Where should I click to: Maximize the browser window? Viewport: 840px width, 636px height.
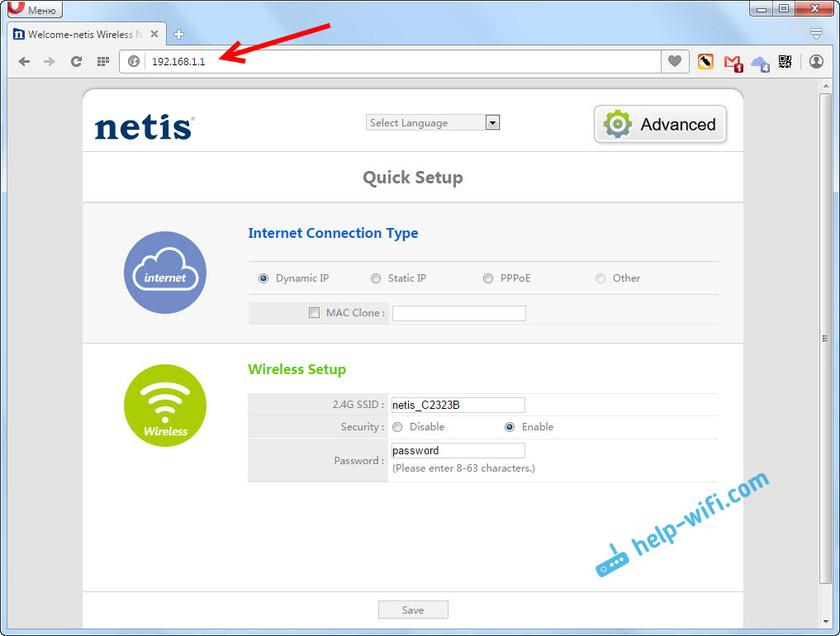click(x=784, y=8)
